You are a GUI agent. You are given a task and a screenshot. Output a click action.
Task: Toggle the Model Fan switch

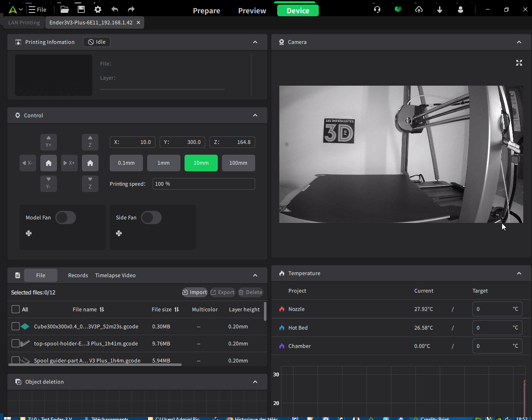(x=66, y=217)
